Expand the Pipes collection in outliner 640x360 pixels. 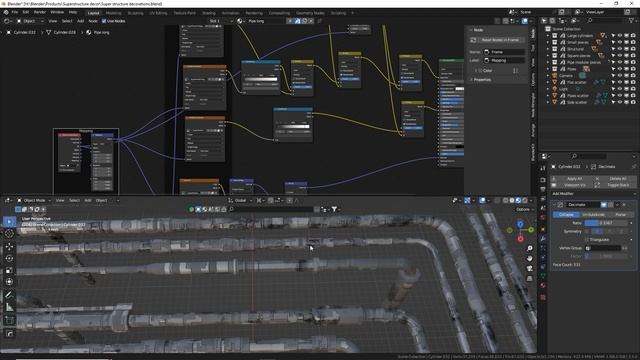point(548,69)
